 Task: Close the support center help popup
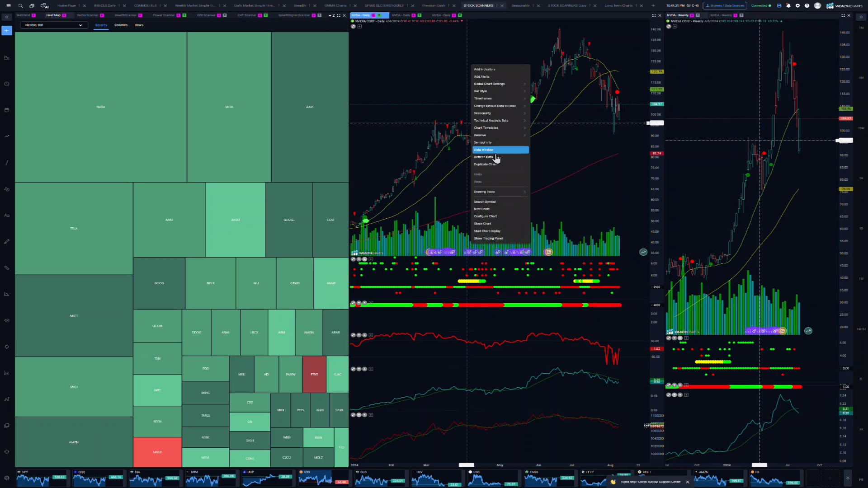(688, 482)
